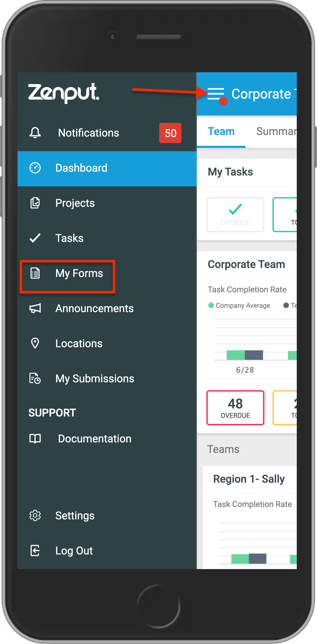Click the Teams section label
The height and width of the screenshot is (644, 317).
pyautogui.click(x=223, y=449)
